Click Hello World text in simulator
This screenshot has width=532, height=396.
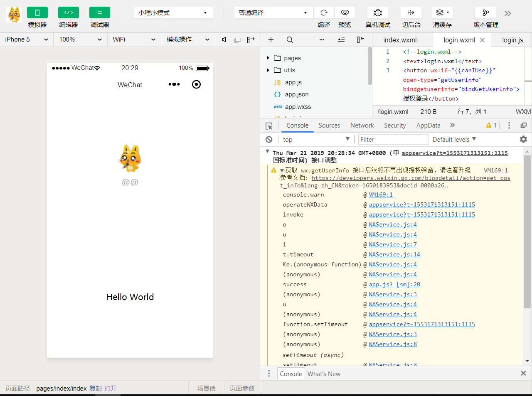click(x=130, y=297)
